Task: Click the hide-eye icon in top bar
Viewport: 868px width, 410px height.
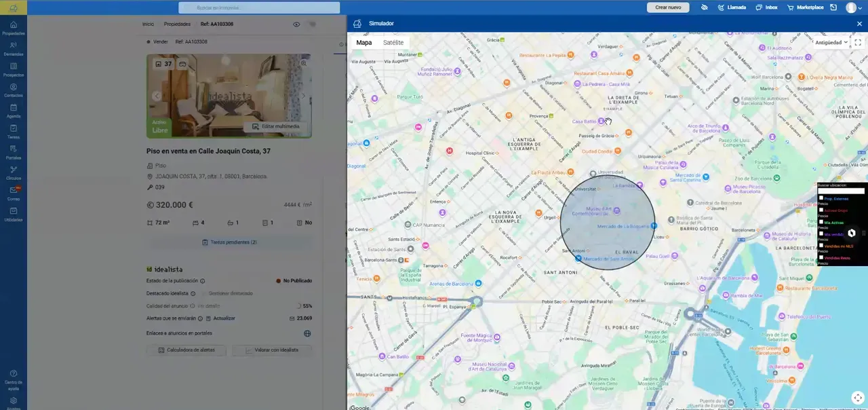Action: click(x=704, y=7)
